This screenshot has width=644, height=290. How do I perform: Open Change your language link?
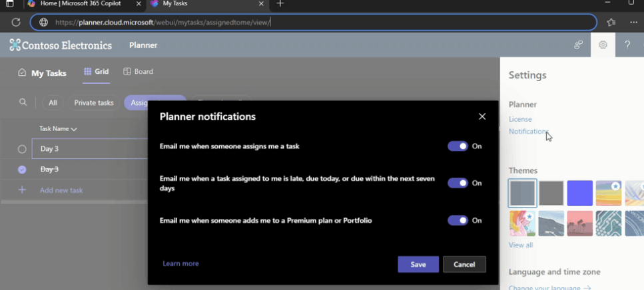click(549, 287)
